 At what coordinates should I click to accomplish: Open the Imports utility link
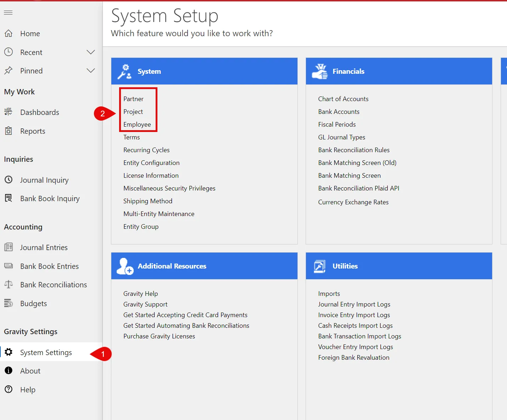329,294
